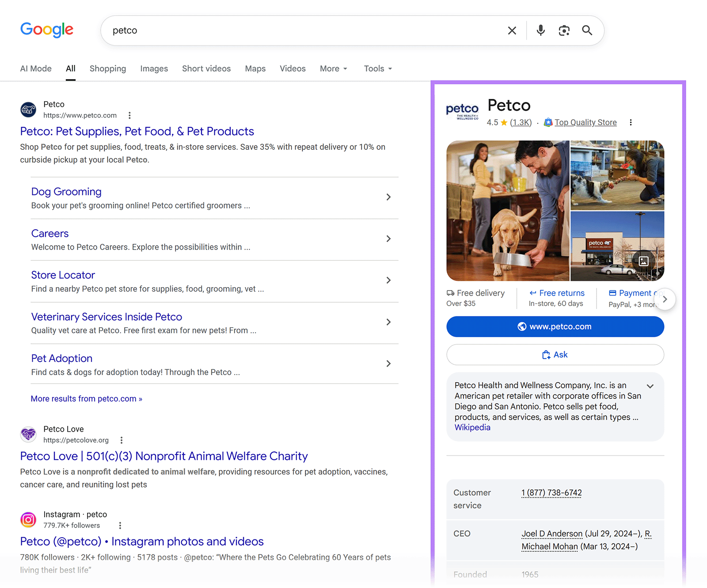
Task: Switch to Maps tab
Action: [x=255, y=68]
